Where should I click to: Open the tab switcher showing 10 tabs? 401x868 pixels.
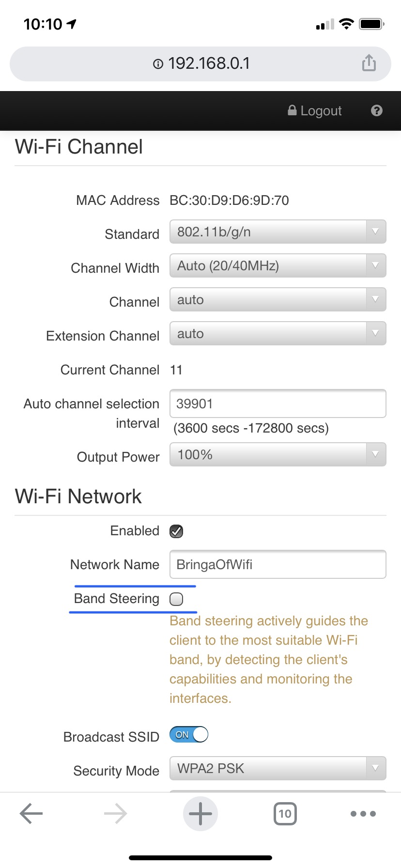(x=285, y=814)
